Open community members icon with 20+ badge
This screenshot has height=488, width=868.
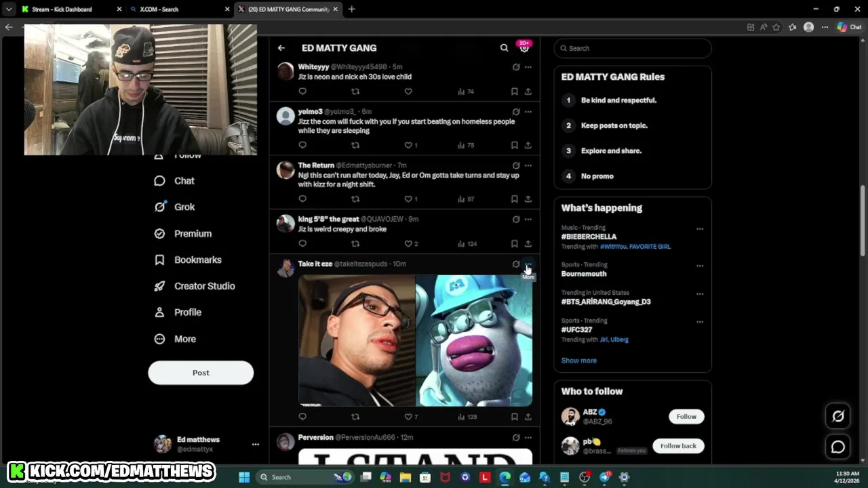(524, 47)
